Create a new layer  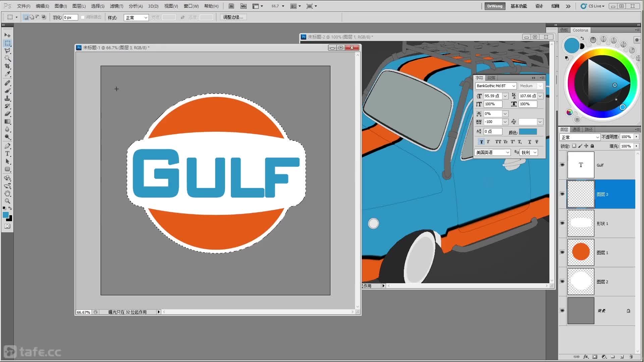pyautogui.click(x=622, y=357)
